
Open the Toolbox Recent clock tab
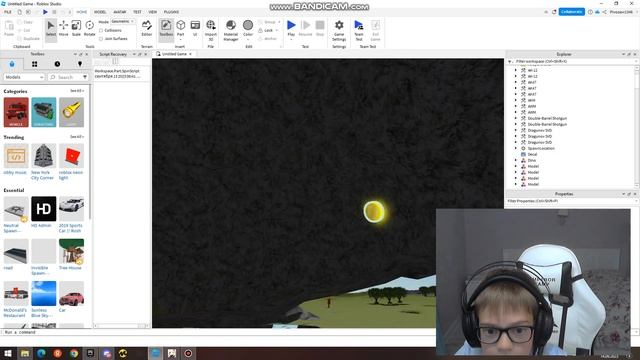pos(57,64)
